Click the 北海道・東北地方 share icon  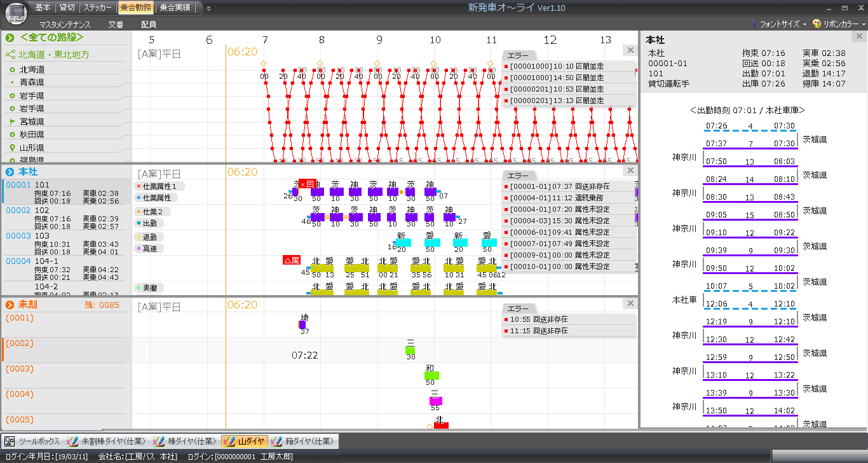click(x=10, y=55)
